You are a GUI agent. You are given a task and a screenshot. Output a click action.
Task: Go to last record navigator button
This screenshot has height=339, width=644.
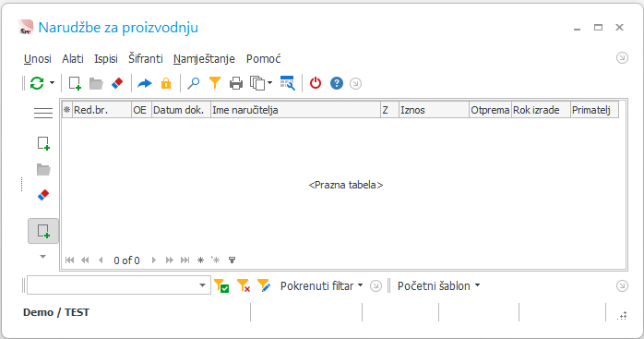point(185,260)
